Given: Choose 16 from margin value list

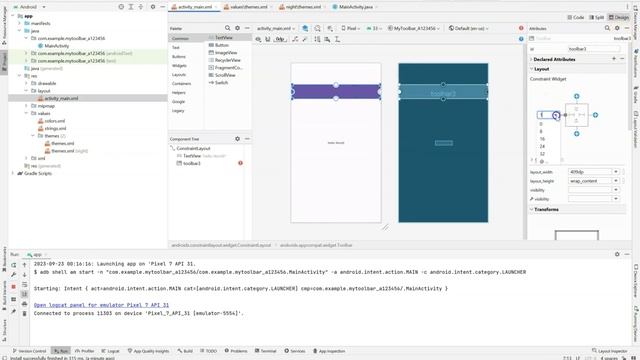Looking at the screenshot, I should pyautogui.click(x=542, y=139).
